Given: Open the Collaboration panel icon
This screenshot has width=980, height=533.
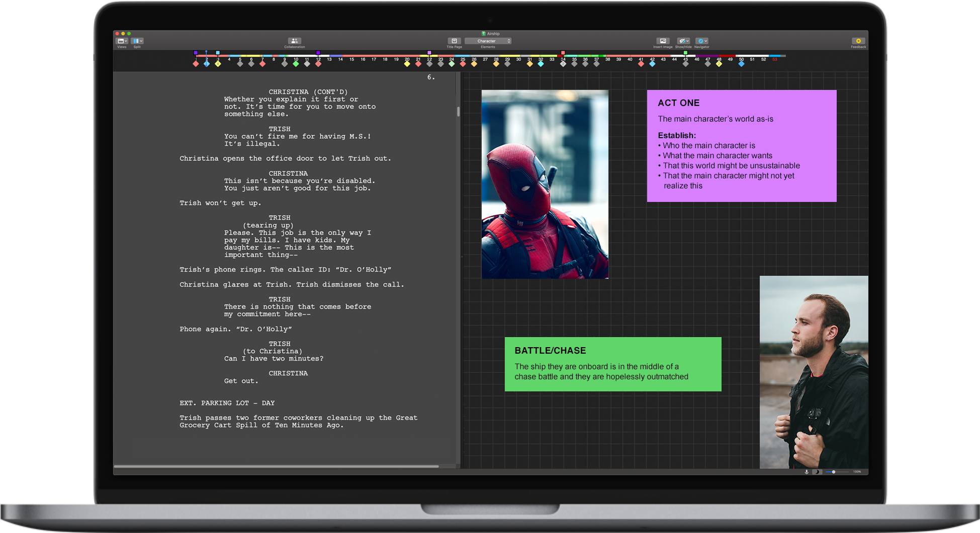Looking at the screenshot, I should (x=294, y=41).
